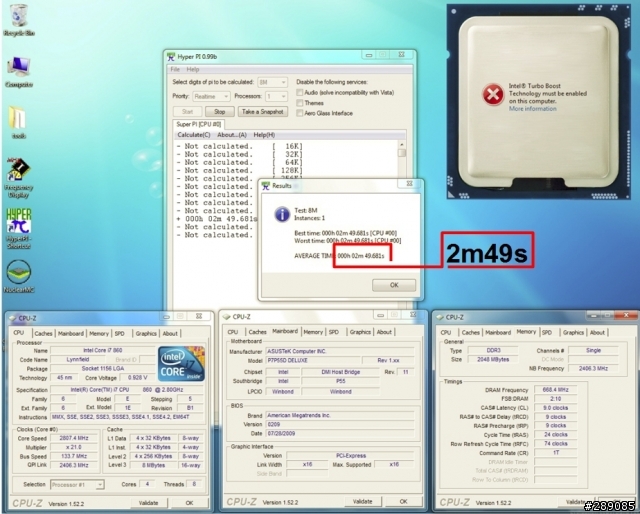Switch to Graphics tab in middle CPU-Z
This screenshot has width=640, height=514.
[x=360, y=332]
